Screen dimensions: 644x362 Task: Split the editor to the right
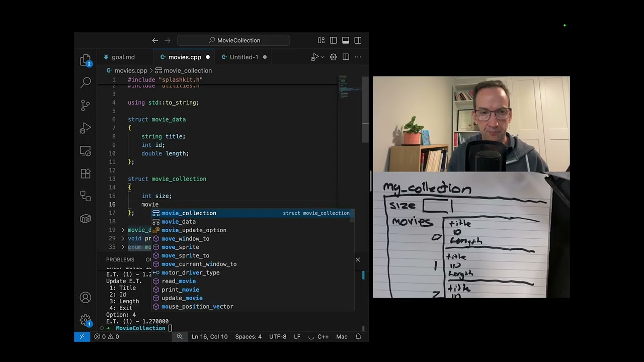click(346, 57)
